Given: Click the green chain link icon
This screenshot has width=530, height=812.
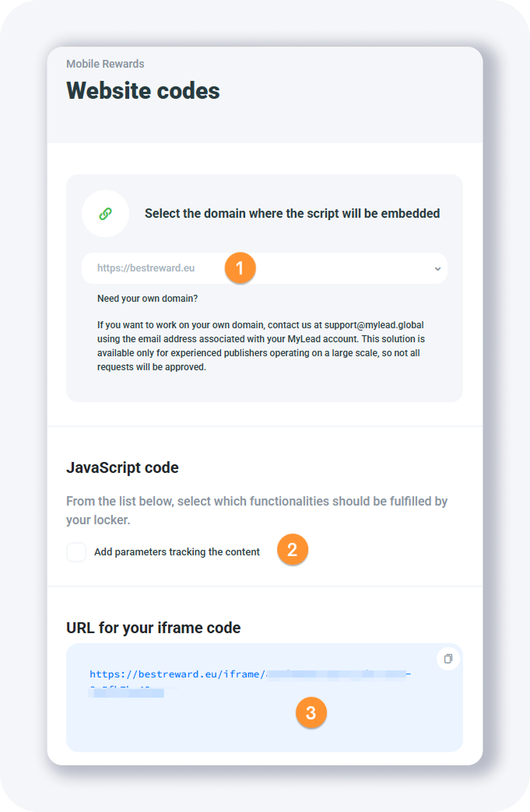Looking at the screenshot, I should point(105,214).
